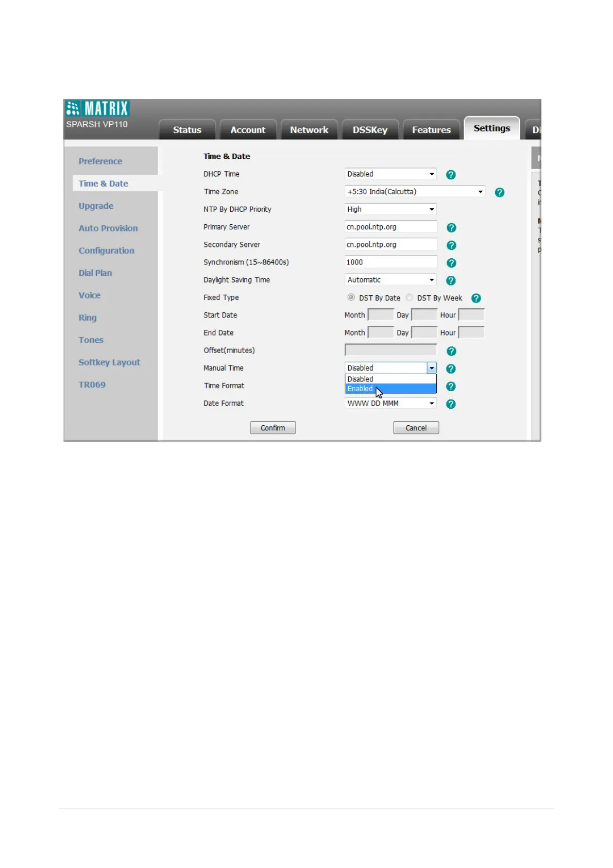Open the DHCP Time dropdown

[390, 174]
